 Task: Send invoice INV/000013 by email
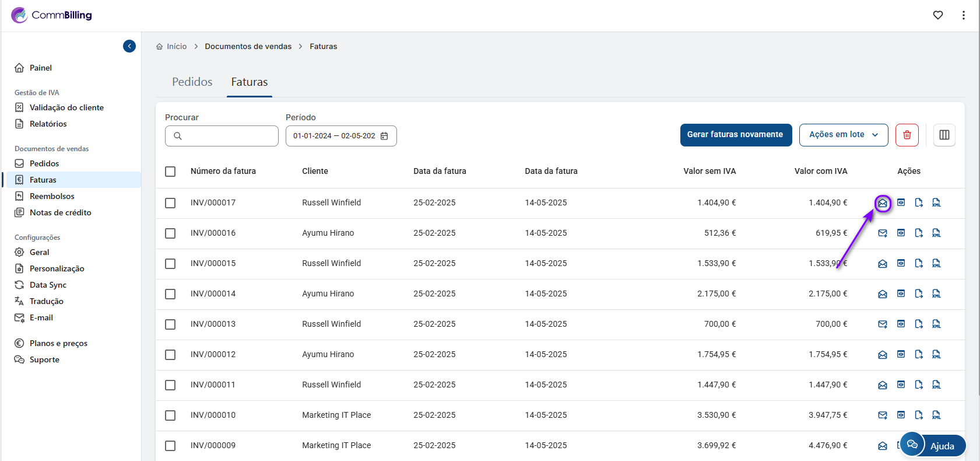(882, 324)
